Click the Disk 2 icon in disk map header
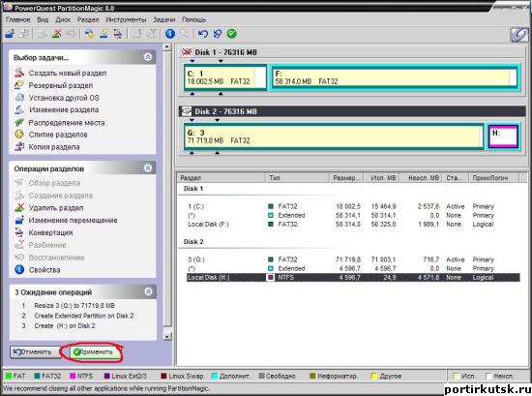The image size is (532, 396). [187, 111]
